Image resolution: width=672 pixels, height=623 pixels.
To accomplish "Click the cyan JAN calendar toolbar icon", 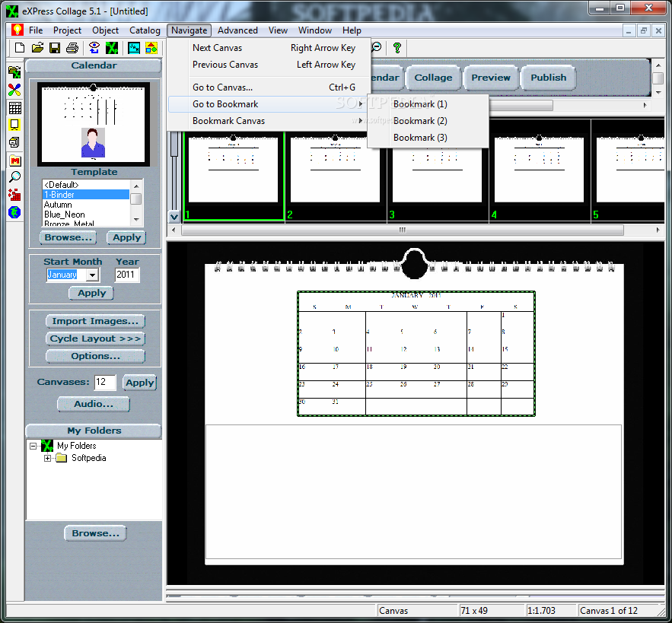I will tap(134, 48).
